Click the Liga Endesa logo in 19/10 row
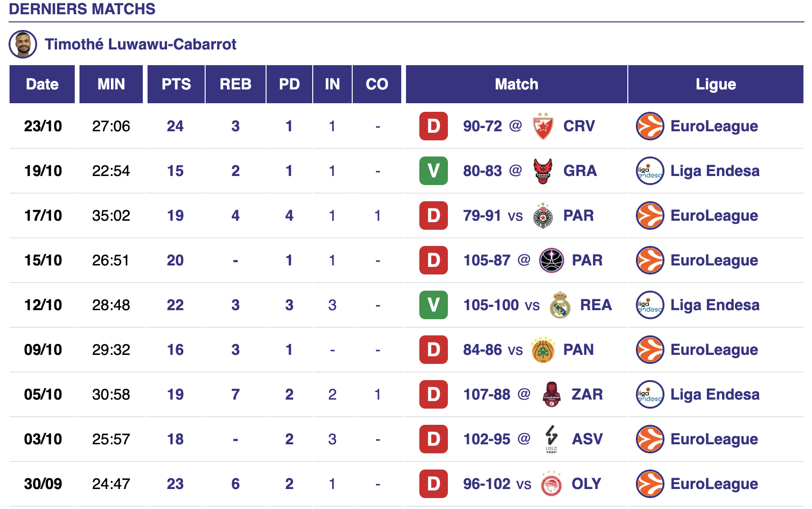 pos(650,171)
